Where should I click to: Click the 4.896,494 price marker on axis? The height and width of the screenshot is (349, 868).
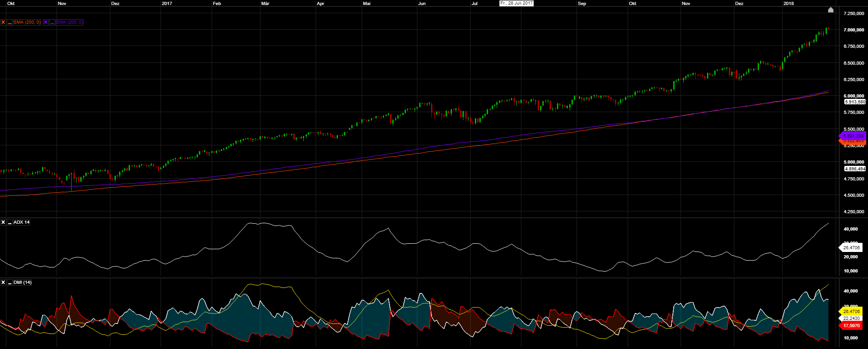pos(854,169)
